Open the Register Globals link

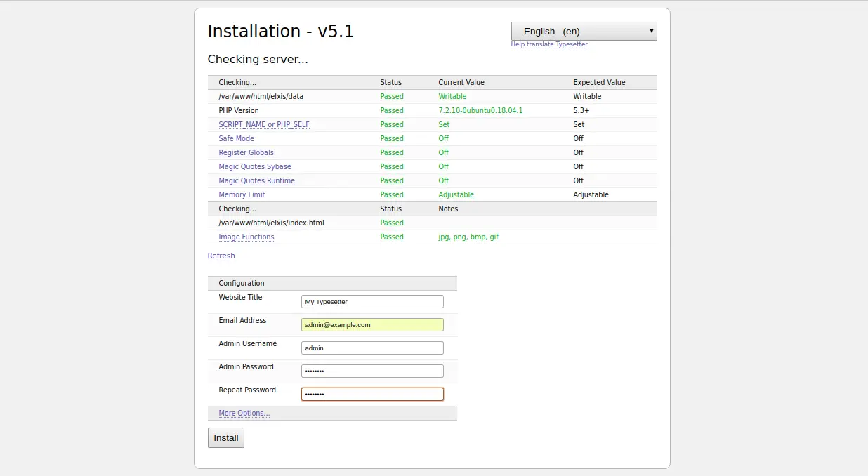tap(246, 152)
